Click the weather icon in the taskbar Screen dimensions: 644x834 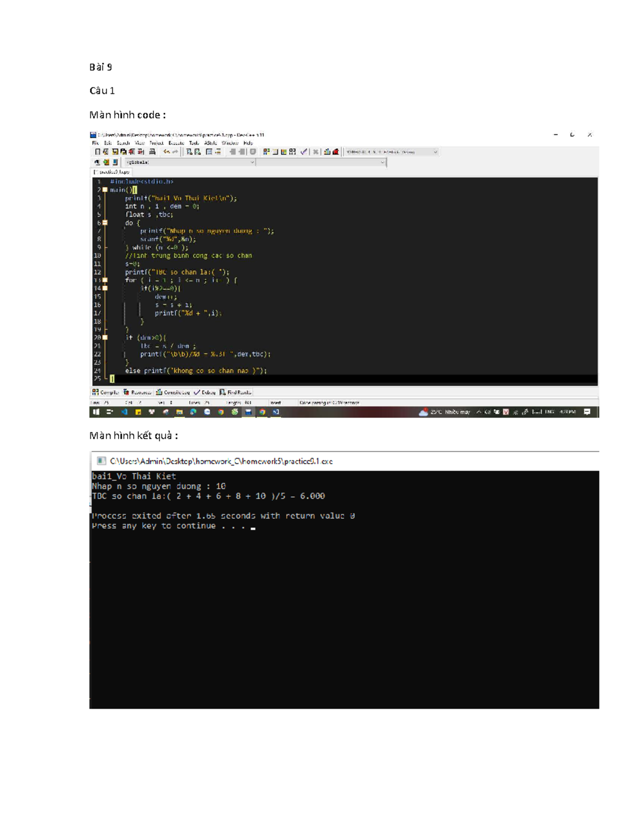[423, 412]
